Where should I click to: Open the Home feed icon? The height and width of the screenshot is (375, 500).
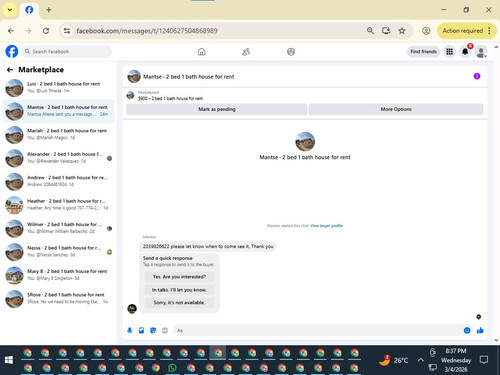click(202, 52)
